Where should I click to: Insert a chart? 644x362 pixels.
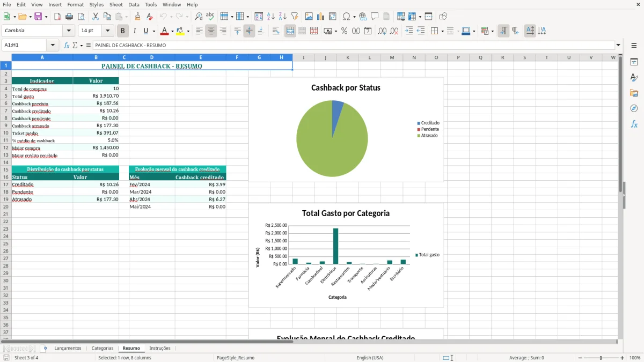(x=321, y=17)
